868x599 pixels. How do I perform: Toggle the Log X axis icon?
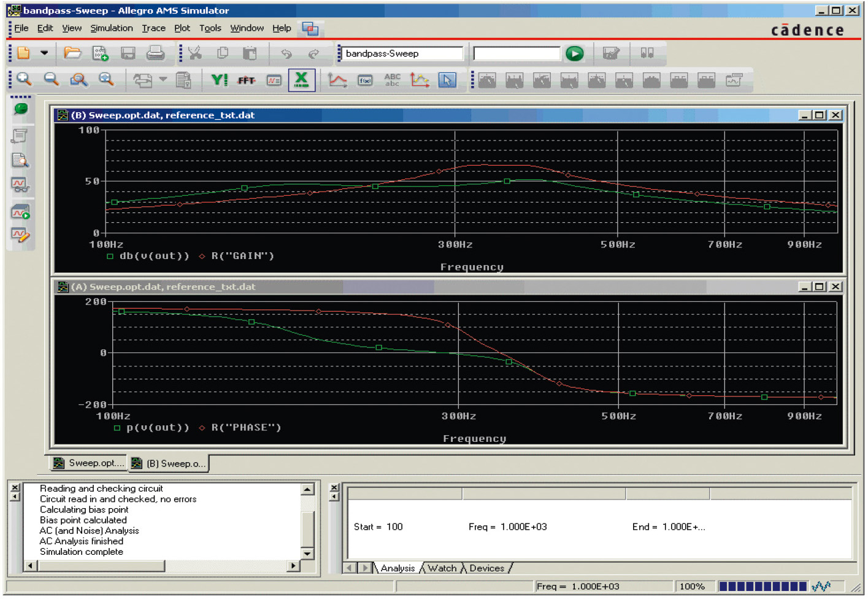[302, 80]
